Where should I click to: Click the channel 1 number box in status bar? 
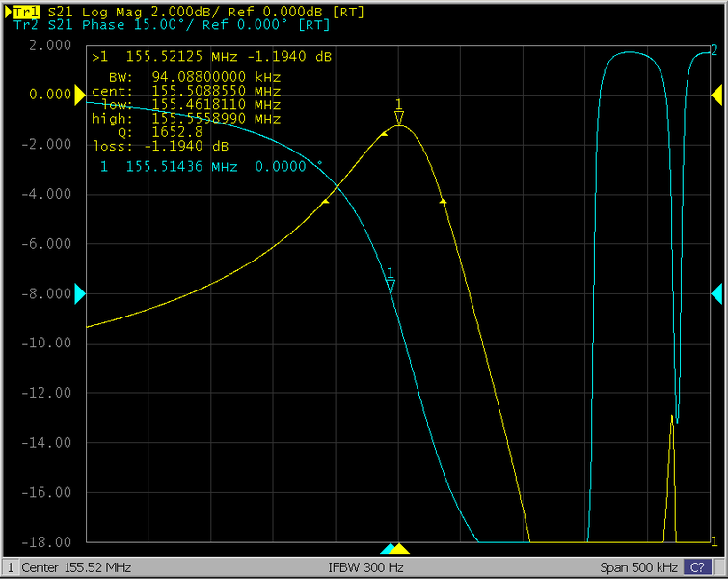tap(10, 567)
